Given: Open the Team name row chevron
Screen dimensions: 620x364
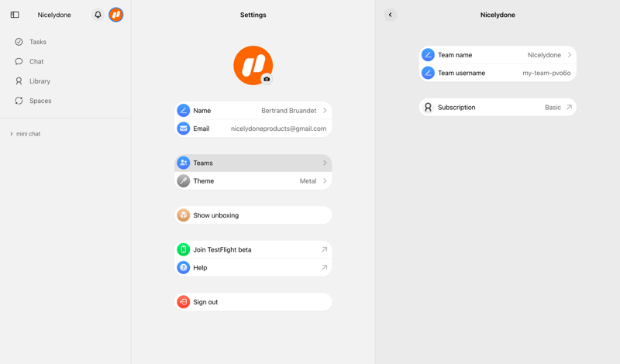Looking at the screenshot, I should [570, 55].
